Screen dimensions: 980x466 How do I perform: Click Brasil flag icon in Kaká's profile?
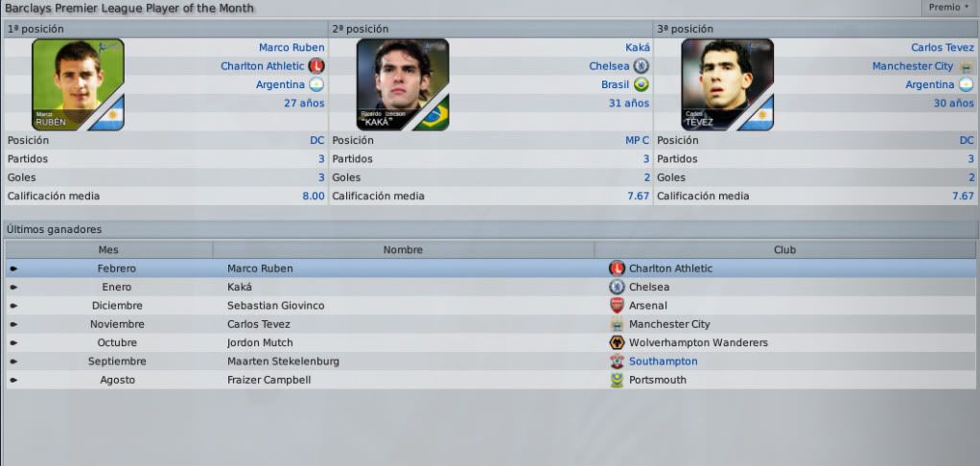pos(642,84)
